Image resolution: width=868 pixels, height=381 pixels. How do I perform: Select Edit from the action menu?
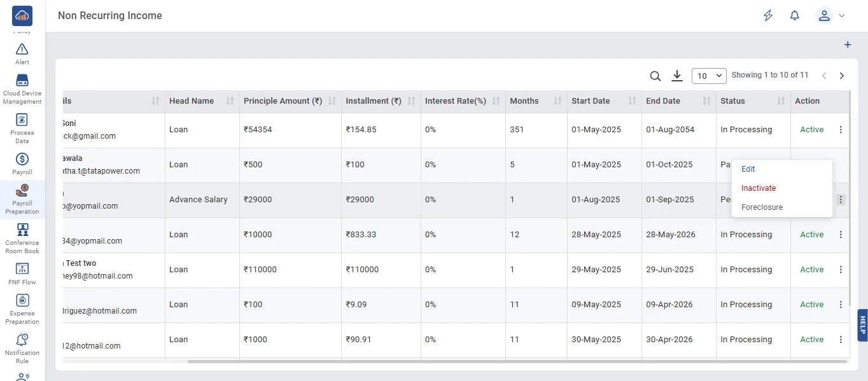coord(748,169)
